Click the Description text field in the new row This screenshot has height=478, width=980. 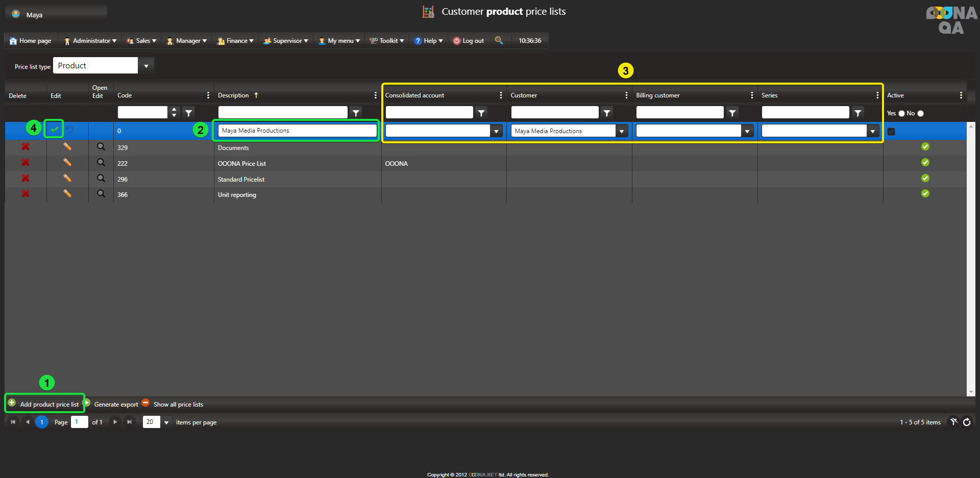click(297, 131)
